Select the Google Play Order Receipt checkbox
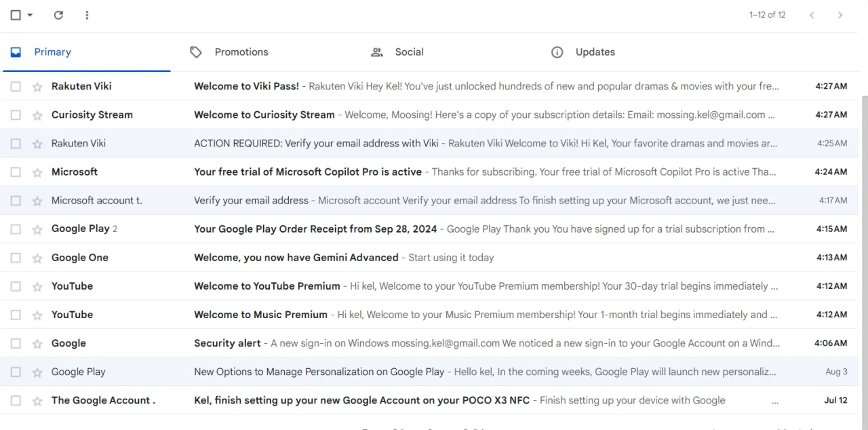The height and width of the screenshot is (430, 868). click(x=16, y=229)
